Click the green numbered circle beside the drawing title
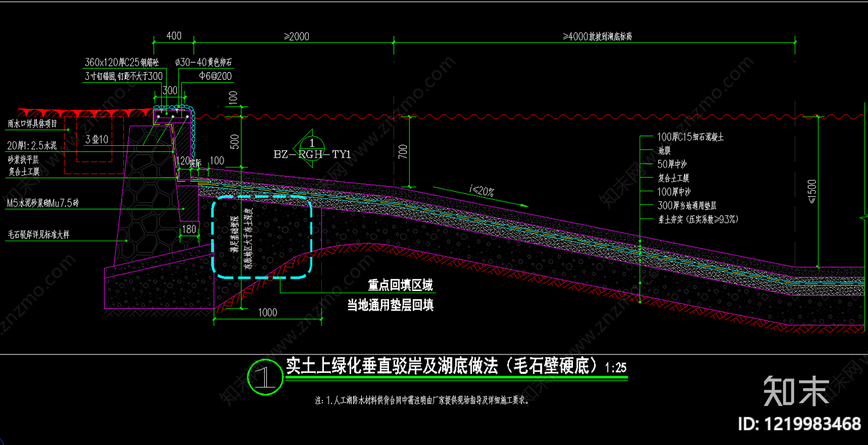Screen dimensions: 868x445 (x=265, y=377)
